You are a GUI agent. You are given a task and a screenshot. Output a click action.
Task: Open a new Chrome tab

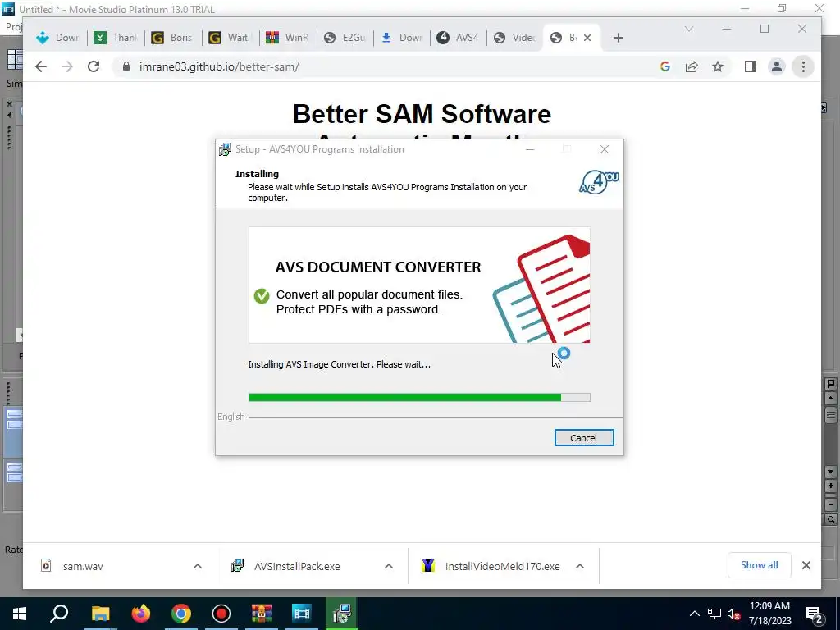619,38
